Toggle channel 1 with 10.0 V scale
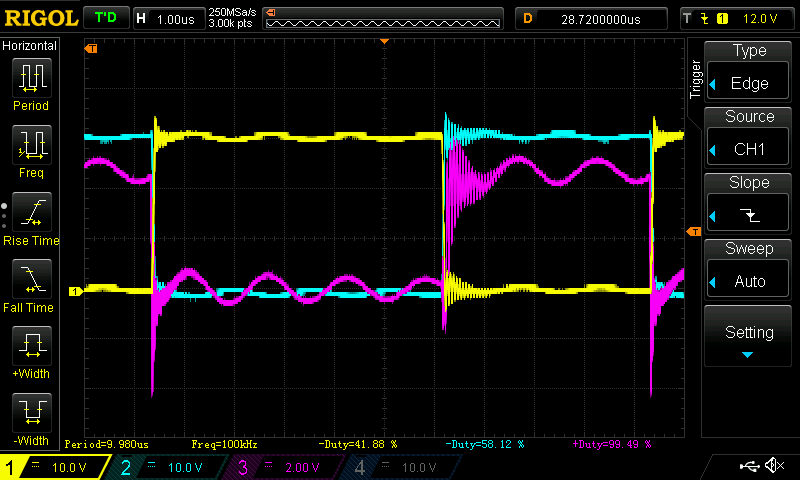This screenshot has width=800, height=480. pyautogui.click(x=54, y=467)
